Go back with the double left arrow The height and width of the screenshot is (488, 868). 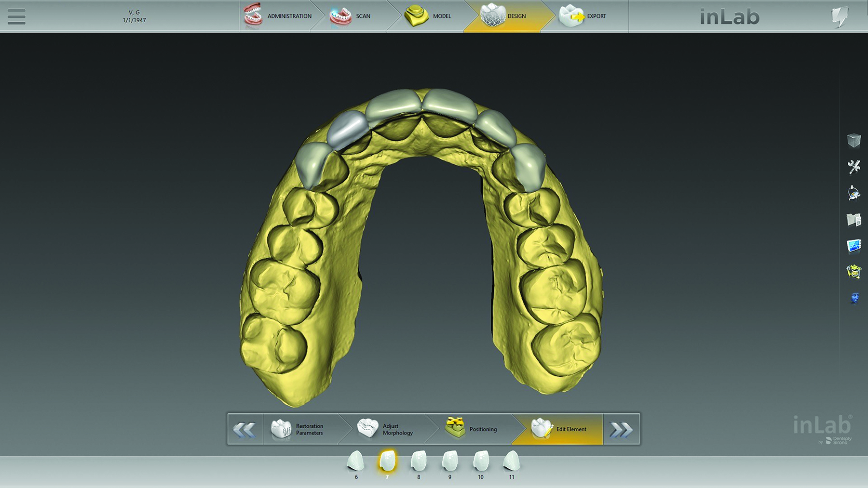pos(245,429)
